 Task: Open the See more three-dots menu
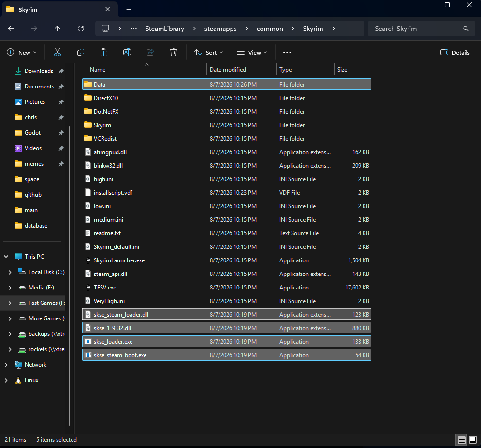pos(287,52)
